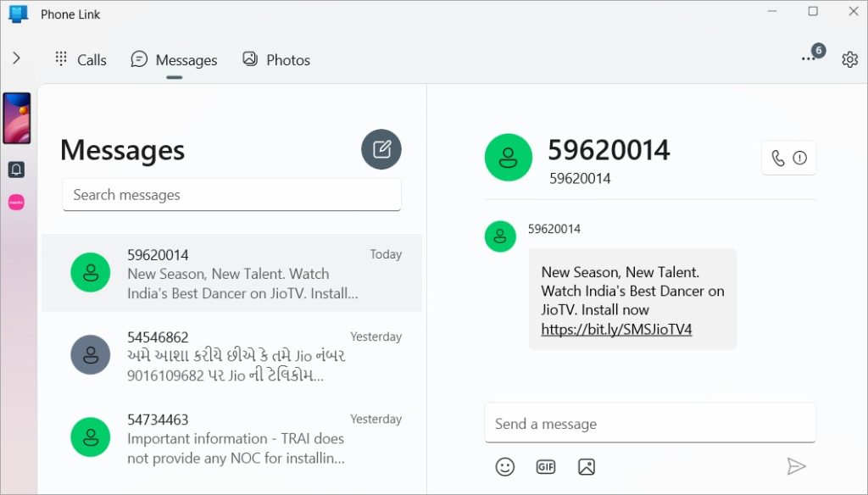Click the pink app icon in sidebar

[16, 203]
